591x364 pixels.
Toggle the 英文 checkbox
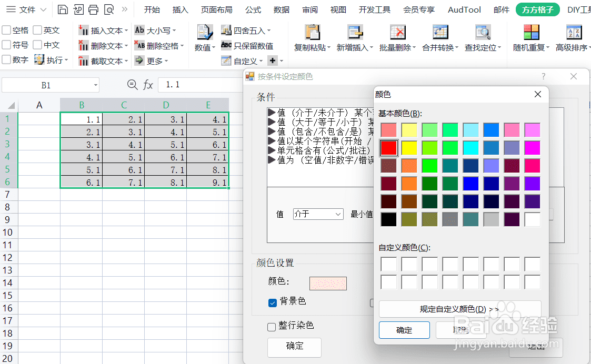(x=37, y=30)
